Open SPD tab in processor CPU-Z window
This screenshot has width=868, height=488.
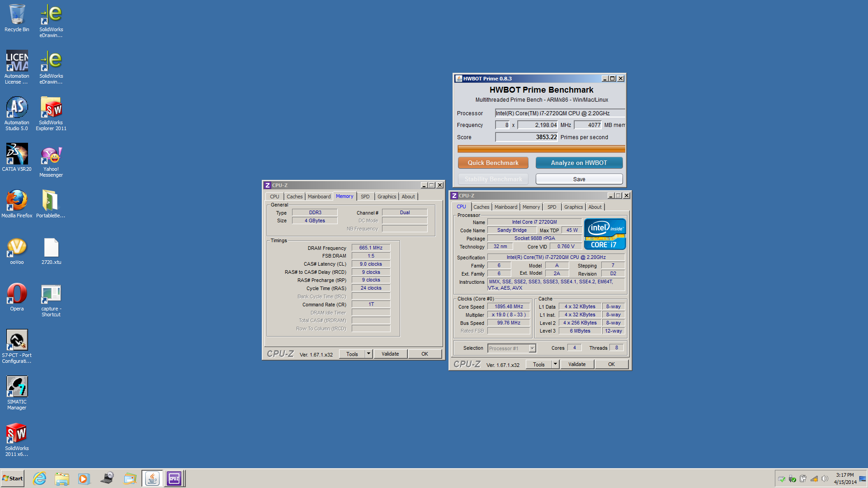[552, 207]
